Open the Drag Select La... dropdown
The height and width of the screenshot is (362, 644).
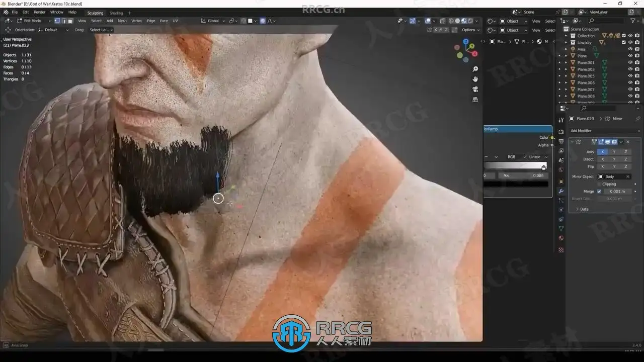(100, 30)
